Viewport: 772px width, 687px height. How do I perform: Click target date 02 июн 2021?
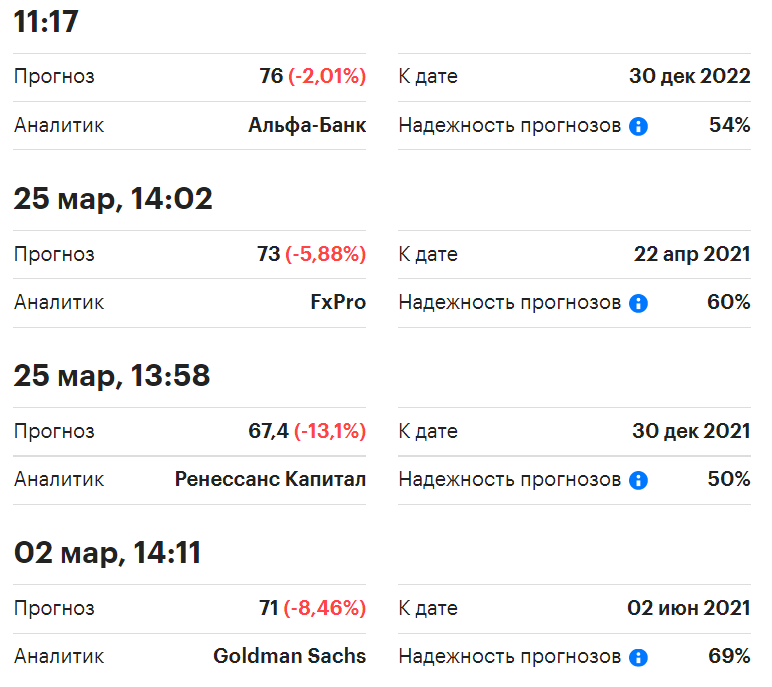point(689,608)
